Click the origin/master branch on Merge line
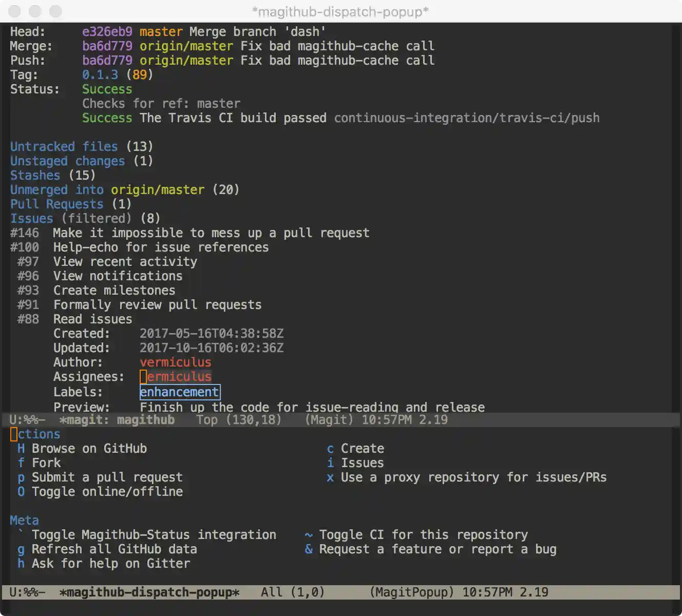Viewport: 682px width, 616px height. [x=186, y=46]
